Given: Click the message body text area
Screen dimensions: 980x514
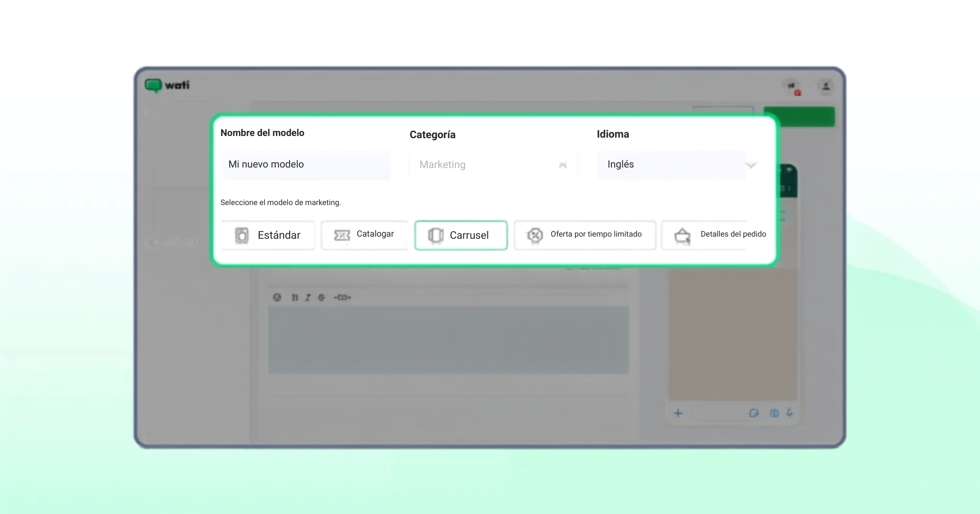Looking at the screenshot, I should (449, 340).
